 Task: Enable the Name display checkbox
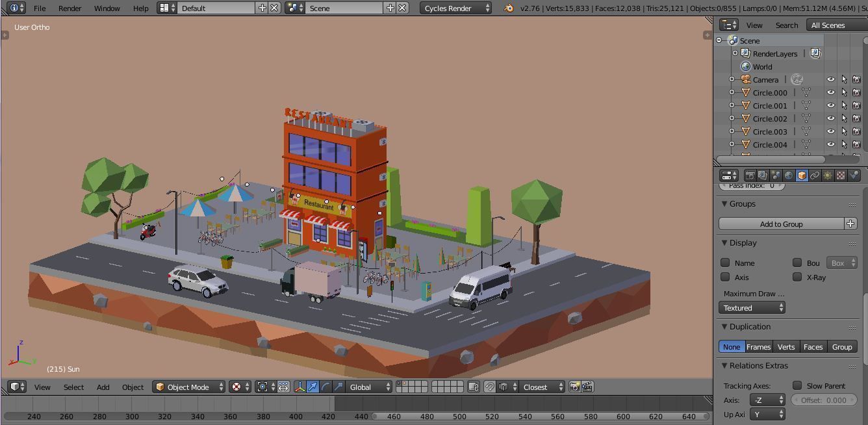point(725,263)
